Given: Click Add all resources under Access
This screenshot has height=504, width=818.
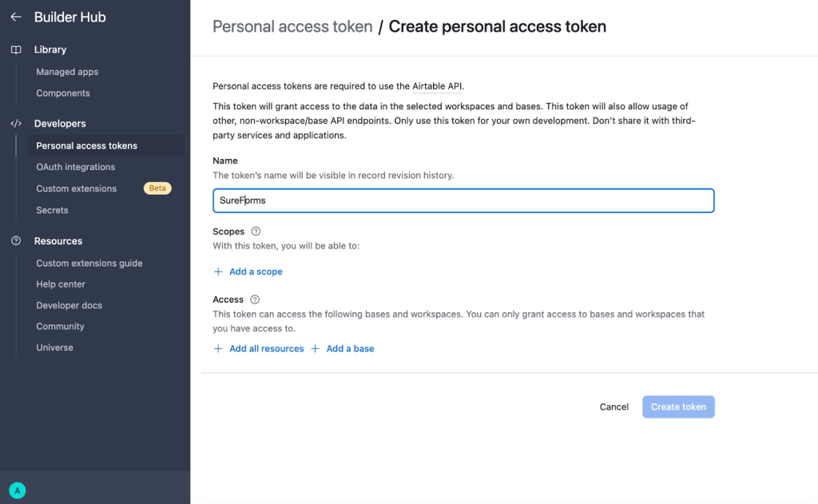Looking at the screenshot, I should 266,348.
